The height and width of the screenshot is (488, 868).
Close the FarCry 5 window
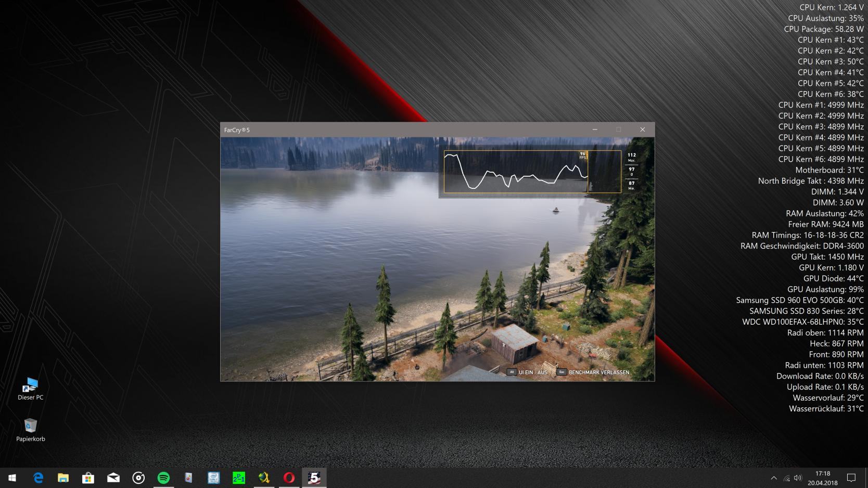point(643,130)
